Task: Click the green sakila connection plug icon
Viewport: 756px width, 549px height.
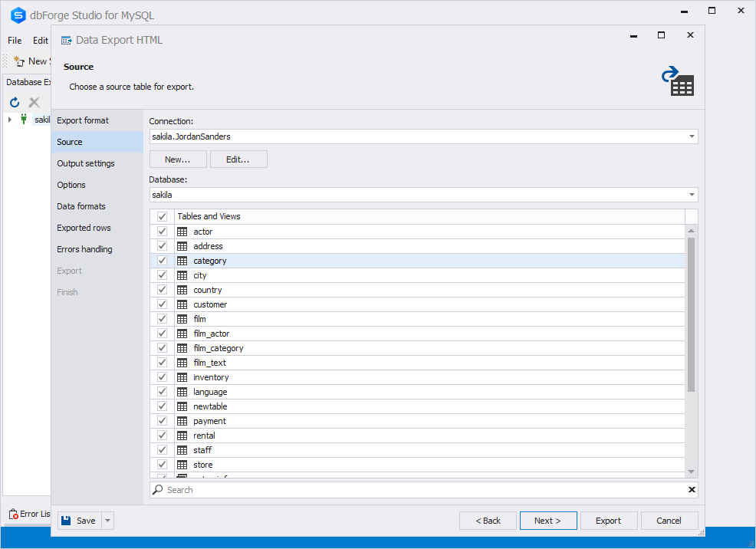Action: pyautogui.click(x=24, y=119)
